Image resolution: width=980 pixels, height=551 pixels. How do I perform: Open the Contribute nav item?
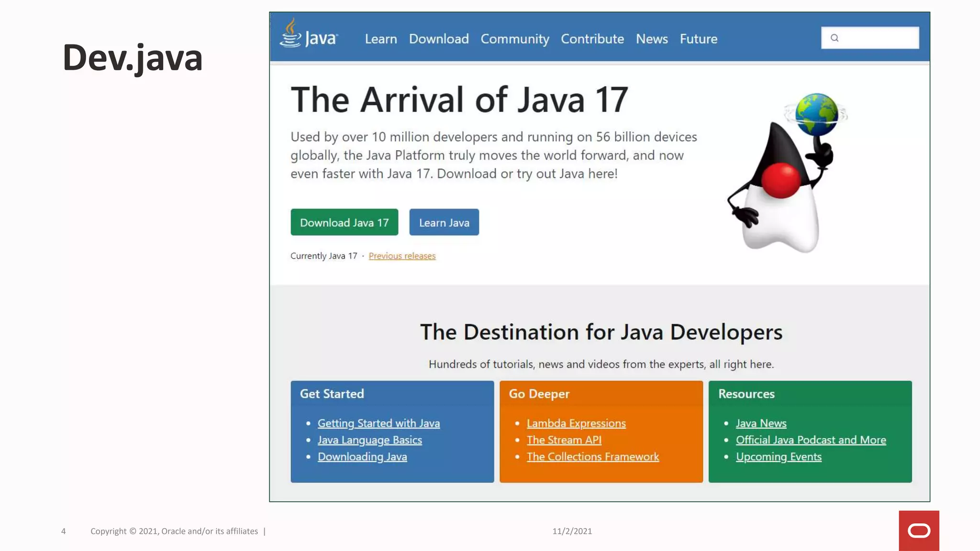point(592,39)
